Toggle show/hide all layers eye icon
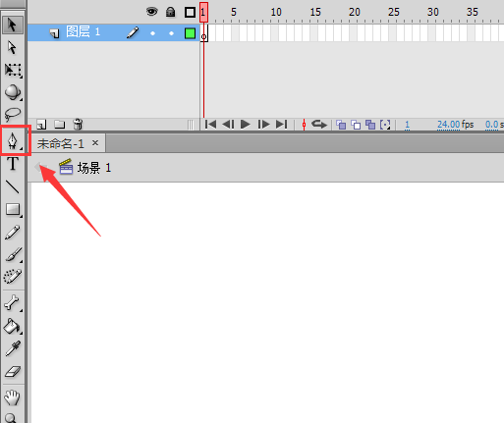The height and width of the screenshot is (423, 504). coord(151,12)
